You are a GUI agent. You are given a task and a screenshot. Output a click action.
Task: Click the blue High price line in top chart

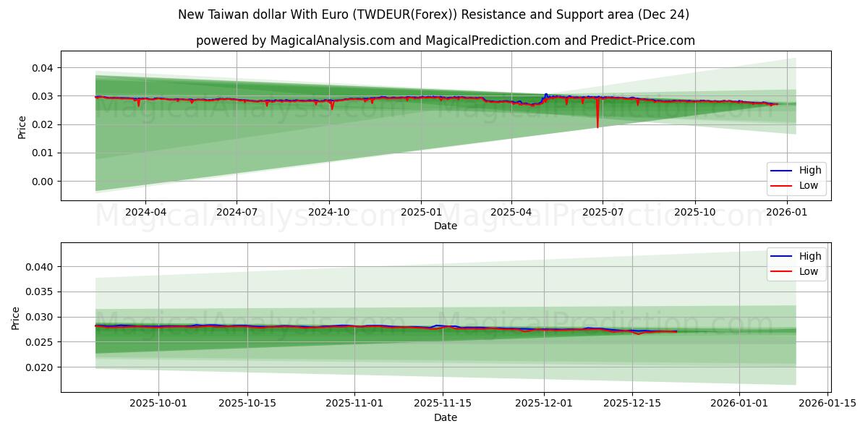[434, 95]
